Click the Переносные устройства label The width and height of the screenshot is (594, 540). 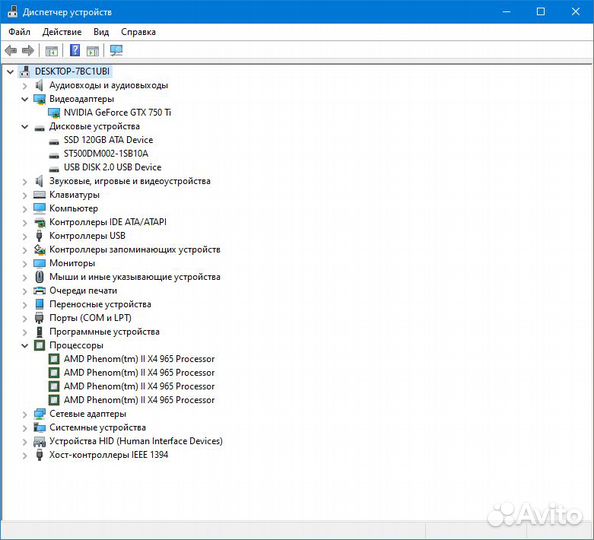tap(100, 304)
